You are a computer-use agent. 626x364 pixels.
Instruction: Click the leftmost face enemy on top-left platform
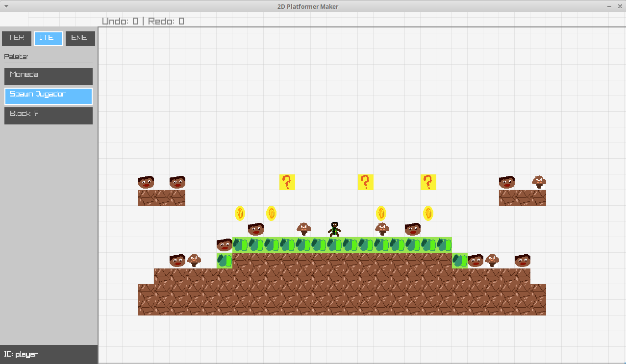click(146, 182)
